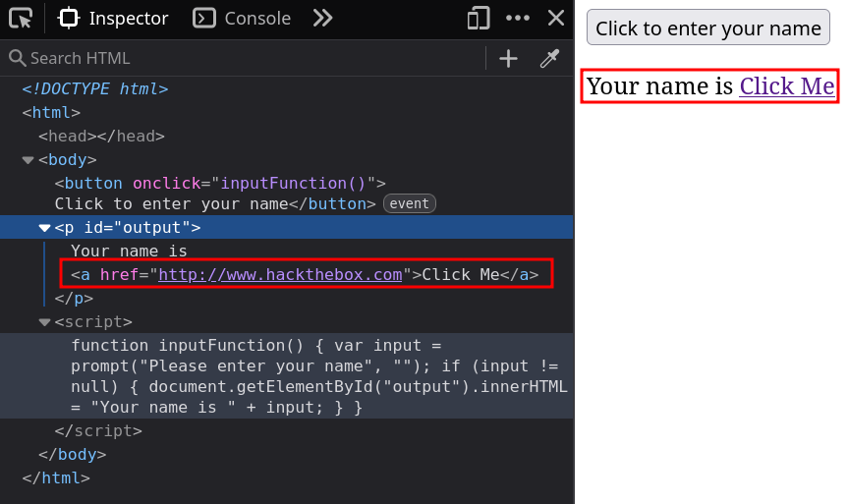Activate the element picker icon
Screen dimensions: 847x504
coord(21,18)
